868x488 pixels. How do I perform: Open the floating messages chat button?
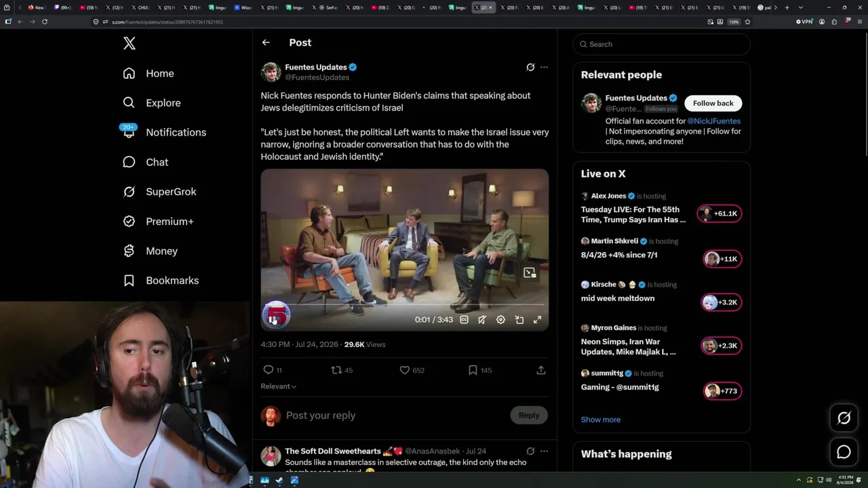(844, 452)
